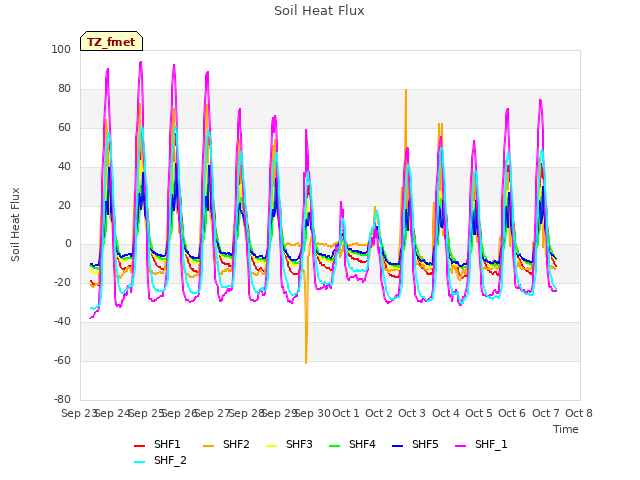Click the blue SHF5 legend swatch
Viewport: 640px width, 480px height.
[398, 446]
